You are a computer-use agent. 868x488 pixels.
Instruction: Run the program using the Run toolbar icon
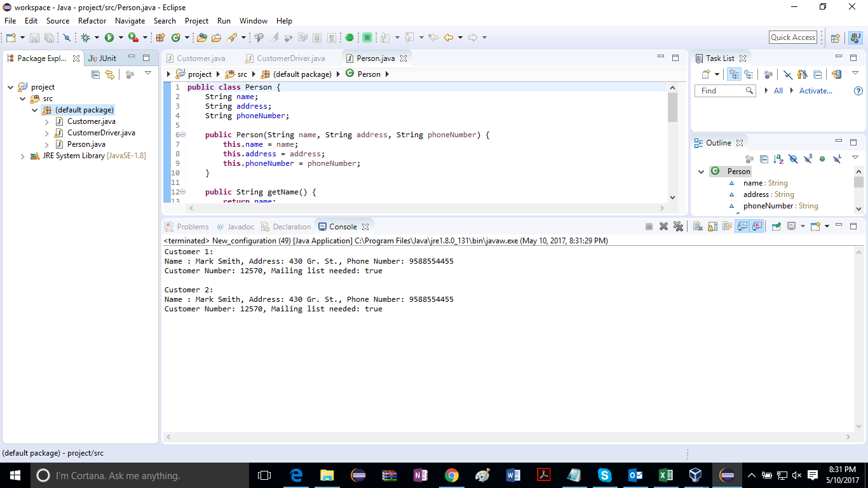[109, 37]
